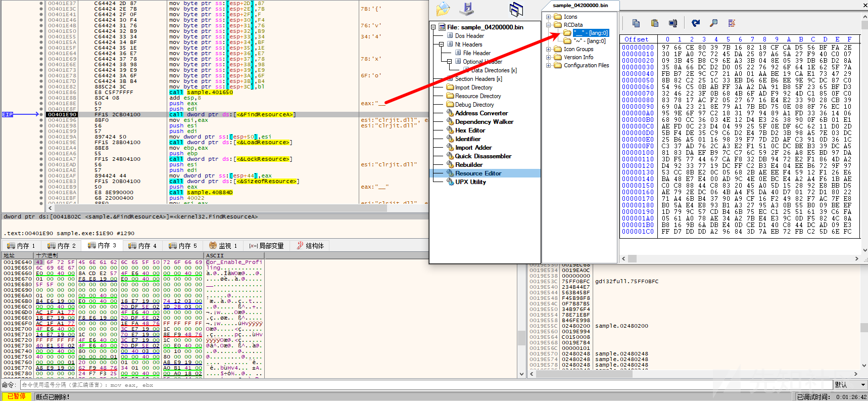
Task: Click the RCData folder icon
Action: [558, 25]
